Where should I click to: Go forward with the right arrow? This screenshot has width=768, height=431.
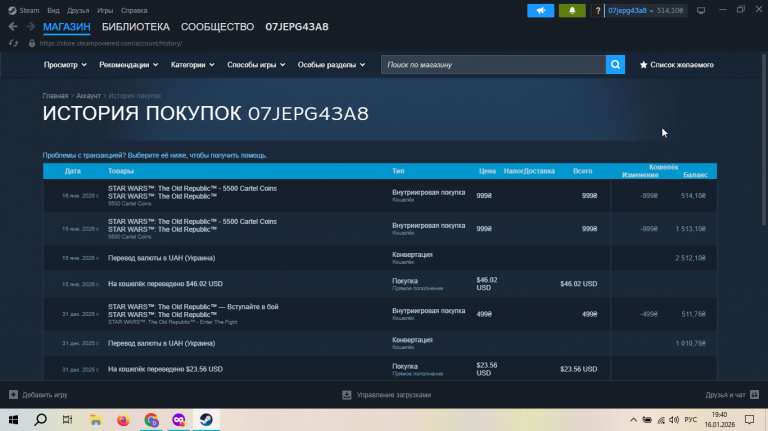point(30,26)
